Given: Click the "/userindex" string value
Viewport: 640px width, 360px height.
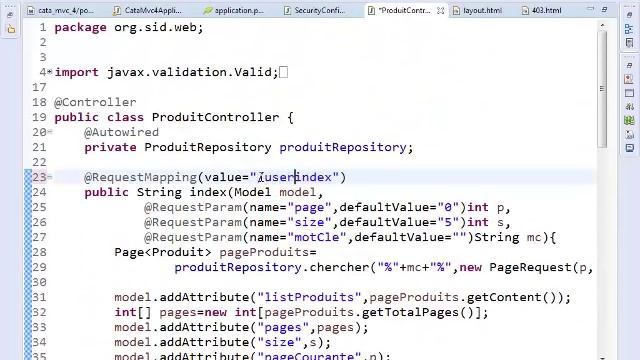Looking at the screenshot, I should [295, 177].
